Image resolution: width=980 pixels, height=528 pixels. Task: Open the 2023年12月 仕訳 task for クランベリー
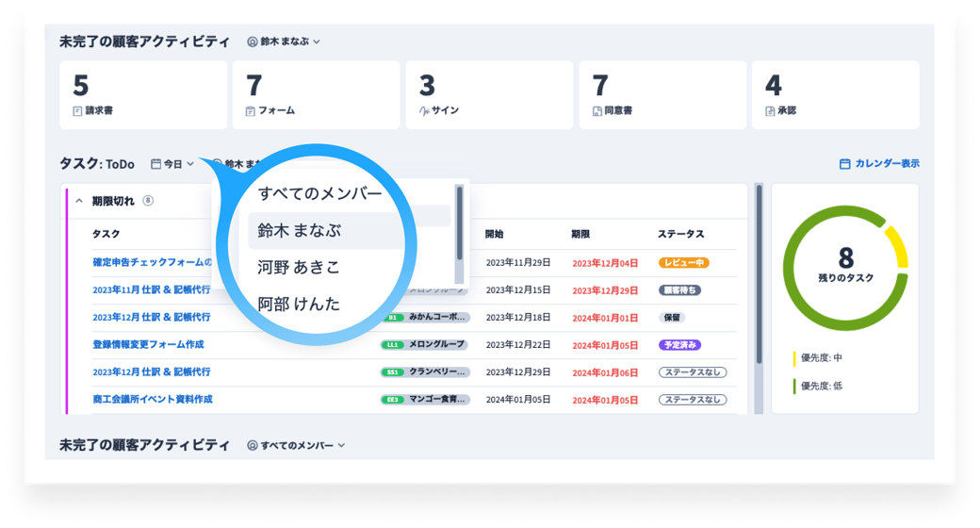point(152,371)
